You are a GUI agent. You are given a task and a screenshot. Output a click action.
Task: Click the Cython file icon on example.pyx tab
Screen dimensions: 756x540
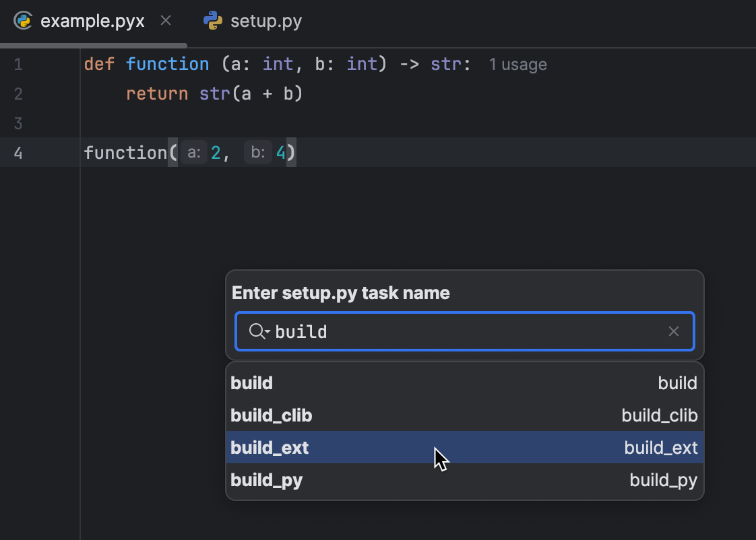click(24, 21)
